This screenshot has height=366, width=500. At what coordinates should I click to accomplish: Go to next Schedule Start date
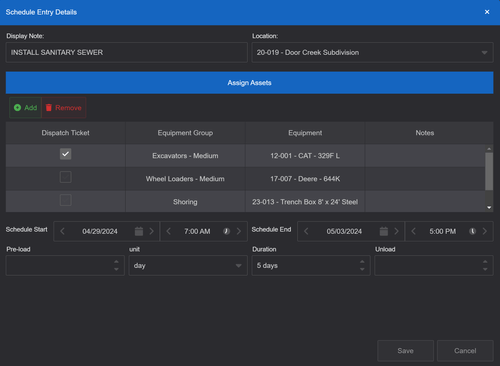pos(151,231)
